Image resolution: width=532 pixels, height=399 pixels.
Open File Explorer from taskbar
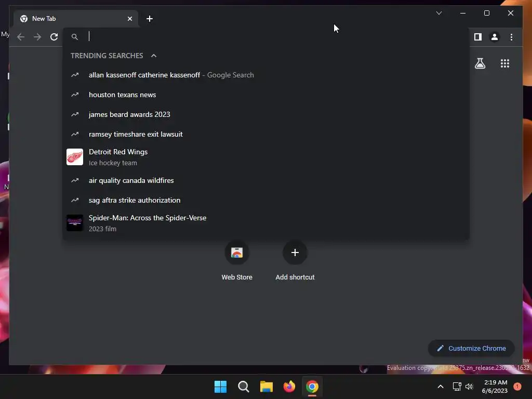[267, 387]
